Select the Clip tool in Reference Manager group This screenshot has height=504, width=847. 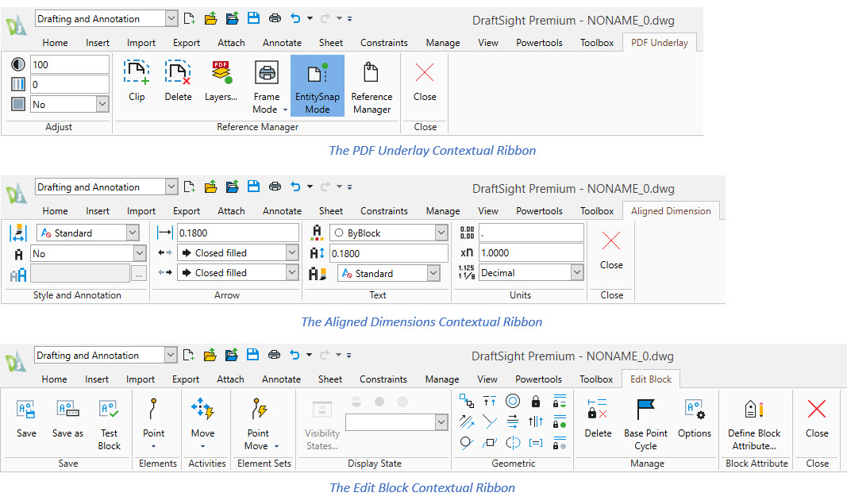(137, 83)
